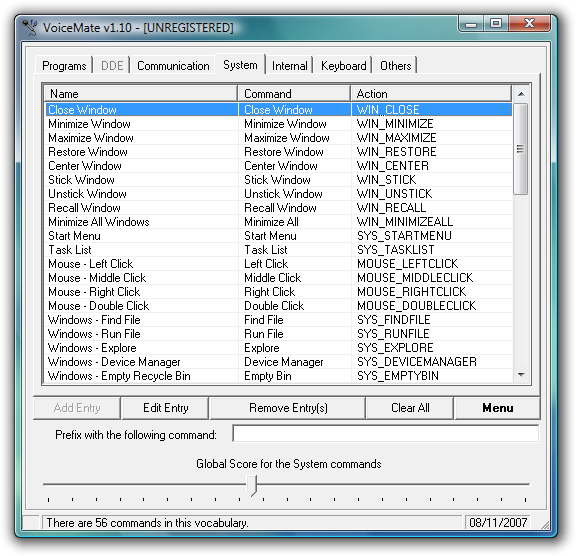Click the Minimize All command cell
This screenshot has height=556, width=576.
coord(271,221)
